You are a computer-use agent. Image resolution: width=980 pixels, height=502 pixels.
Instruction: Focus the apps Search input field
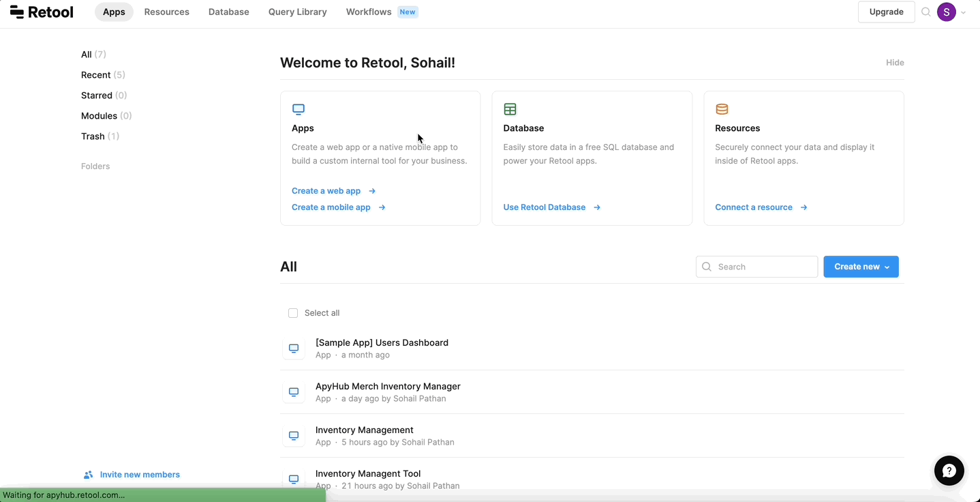pyautogui.click(x=756, y=267)
